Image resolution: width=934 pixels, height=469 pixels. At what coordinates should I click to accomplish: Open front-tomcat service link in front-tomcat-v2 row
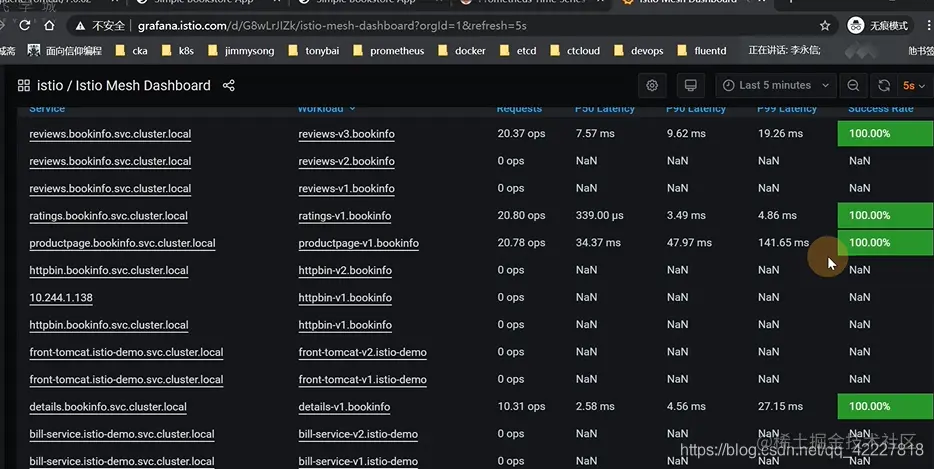pos(126,353)
